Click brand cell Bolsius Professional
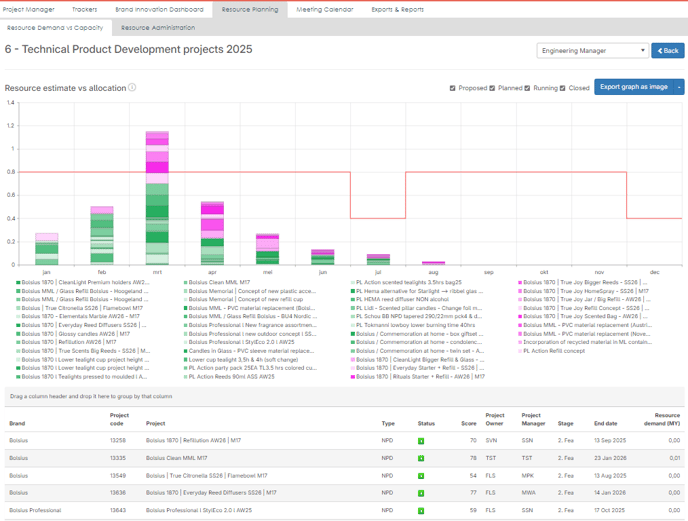Screen dimensions: 688x521 pyautogui.click(x=35, y=510)
